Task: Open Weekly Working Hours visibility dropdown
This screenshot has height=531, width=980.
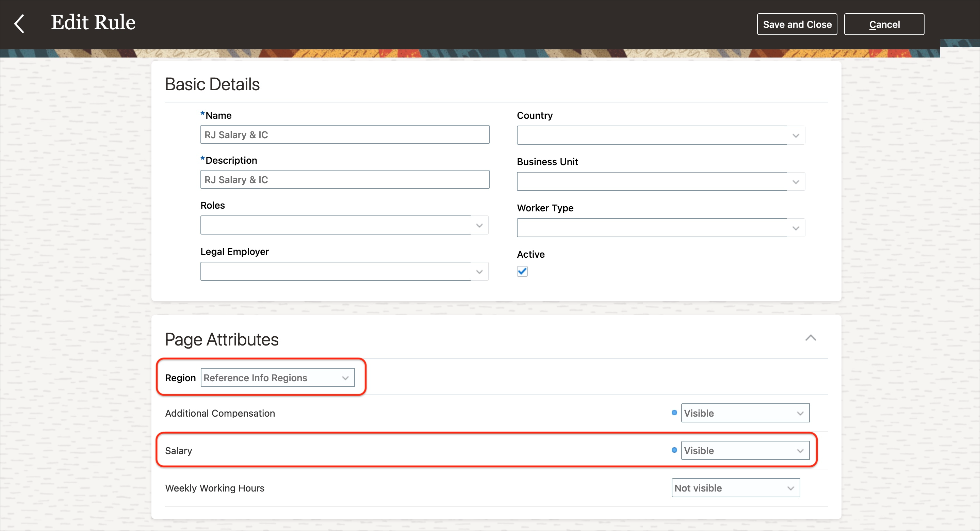Action: [735, 488]
